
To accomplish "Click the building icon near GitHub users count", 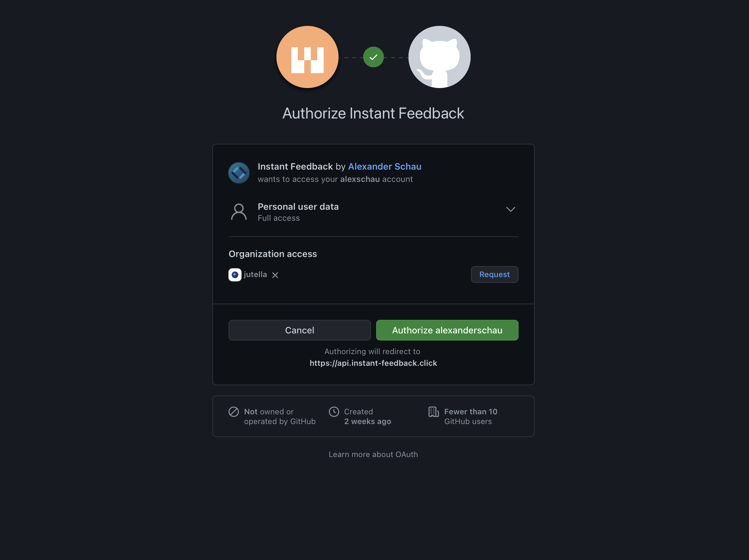I will (x=433, y=412).
